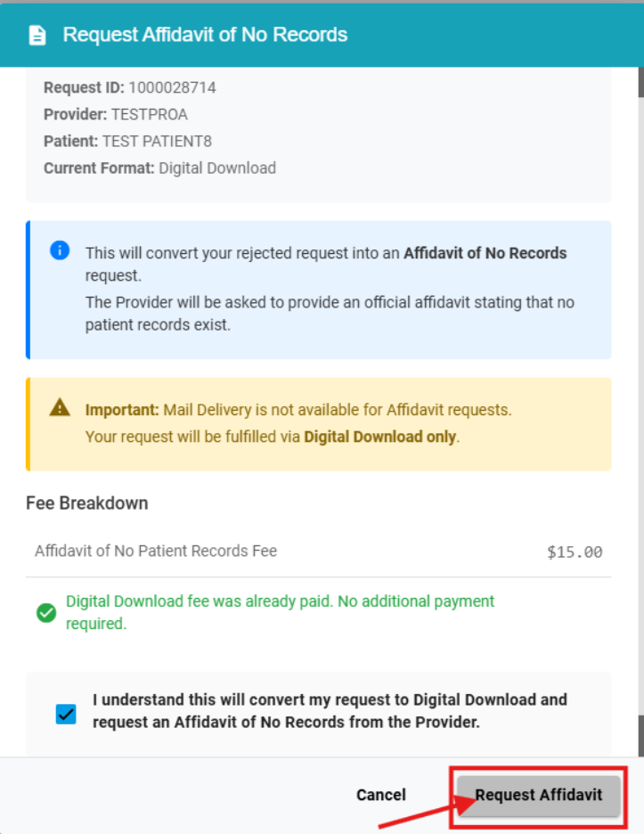
Task: Click the green checkmark fee-paid icon
Action: pyautogui.click(x=46, y=613)
